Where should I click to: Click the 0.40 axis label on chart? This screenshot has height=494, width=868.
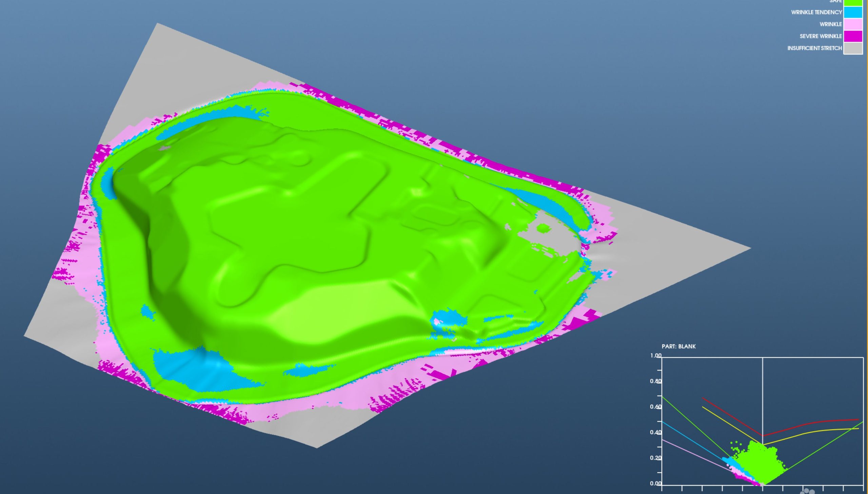(x=655, y=432)
